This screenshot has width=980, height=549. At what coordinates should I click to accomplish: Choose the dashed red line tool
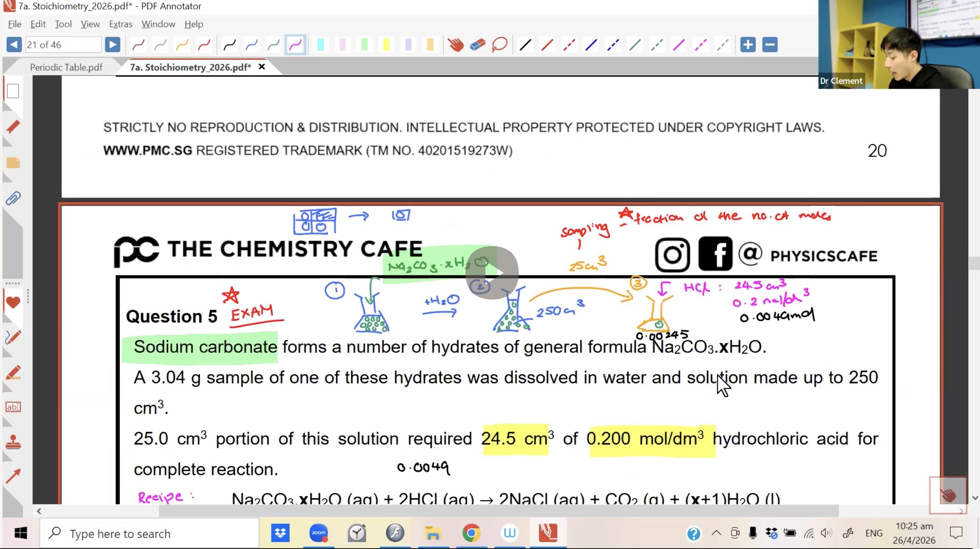(x=569, y=45)
